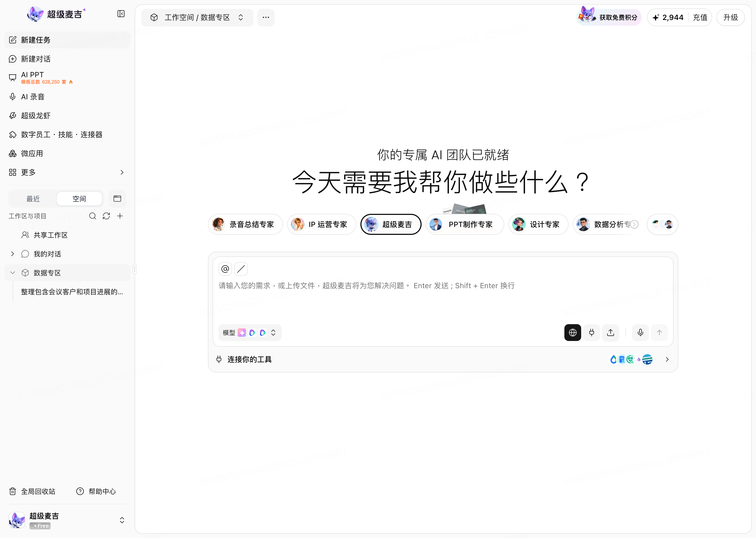Switch to the 空间 tab
The image size is (756, 538).
point(80,199)
